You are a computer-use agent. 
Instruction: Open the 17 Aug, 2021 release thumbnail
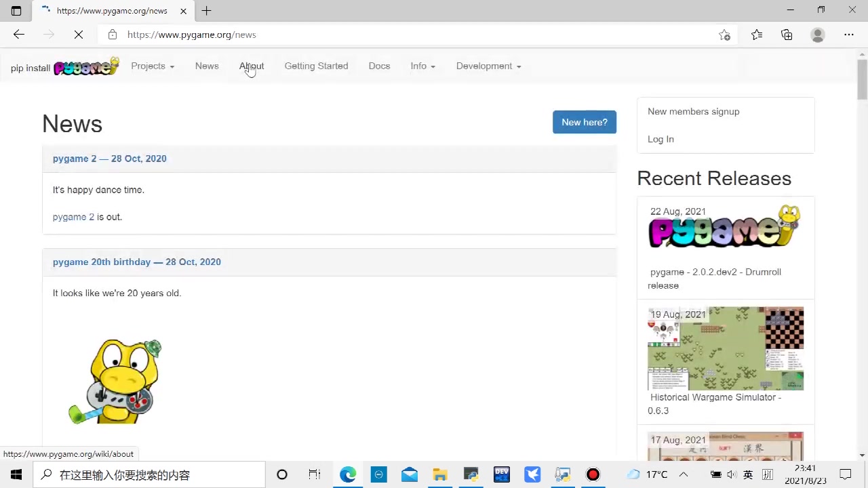click(726, 446)
